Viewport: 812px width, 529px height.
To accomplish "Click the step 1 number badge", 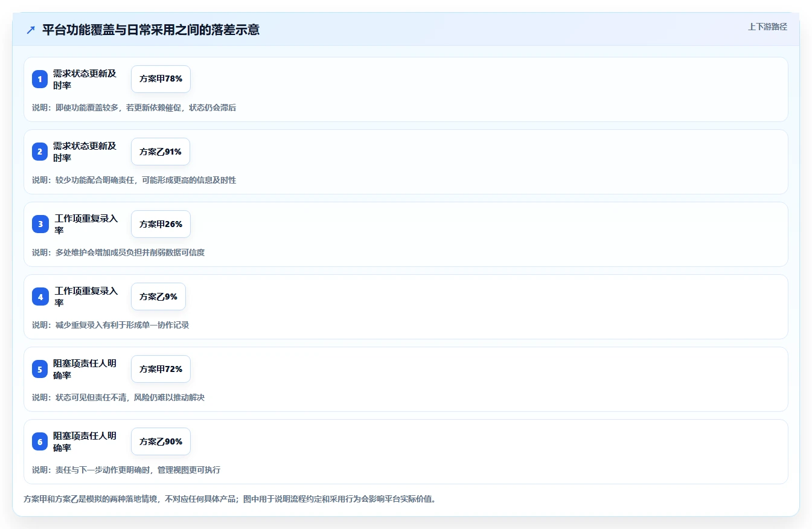I will tap(40, 79).
